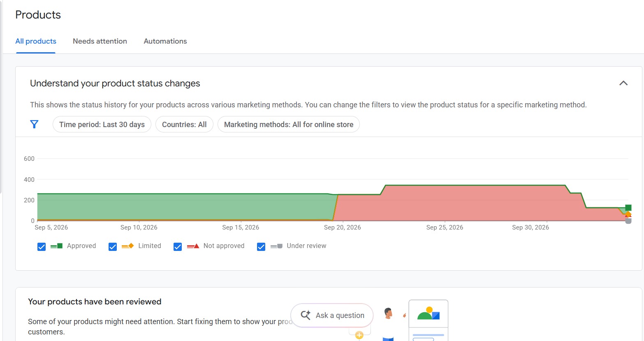Click the Sep 20, 2026 axis label

(343, 227)
